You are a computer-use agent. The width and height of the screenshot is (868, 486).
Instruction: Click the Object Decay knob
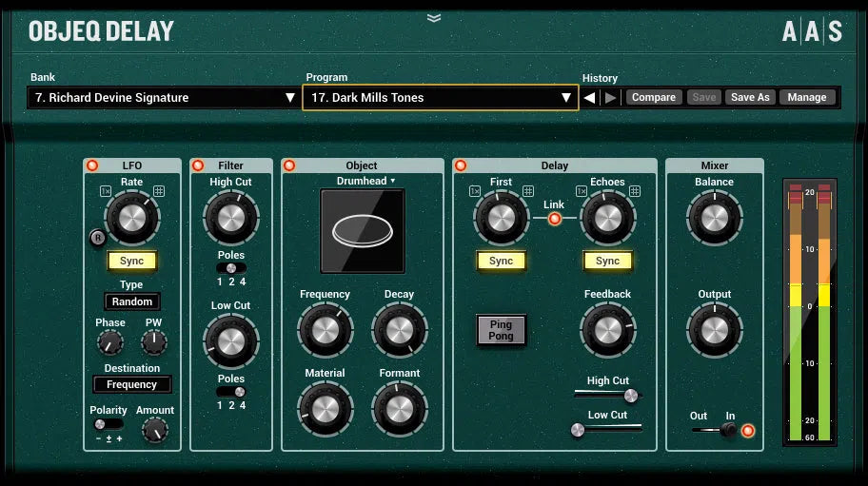click(399, 331)
